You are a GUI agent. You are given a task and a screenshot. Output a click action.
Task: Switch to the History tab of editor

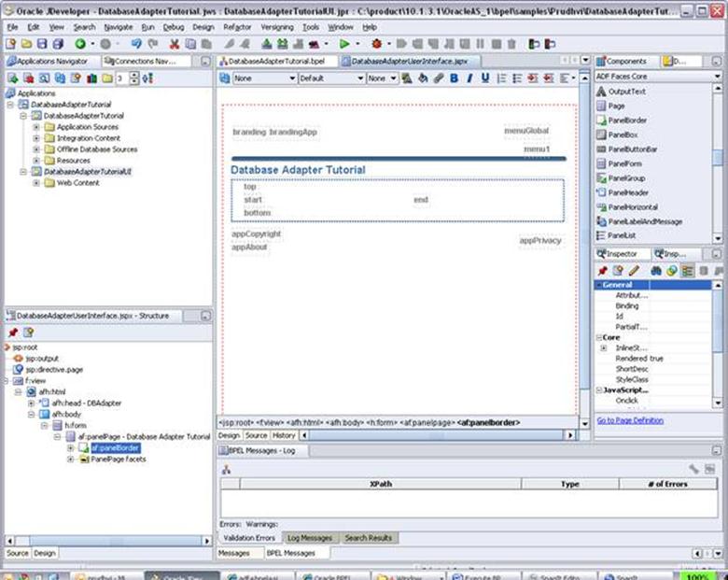click(x=284, y=435)
